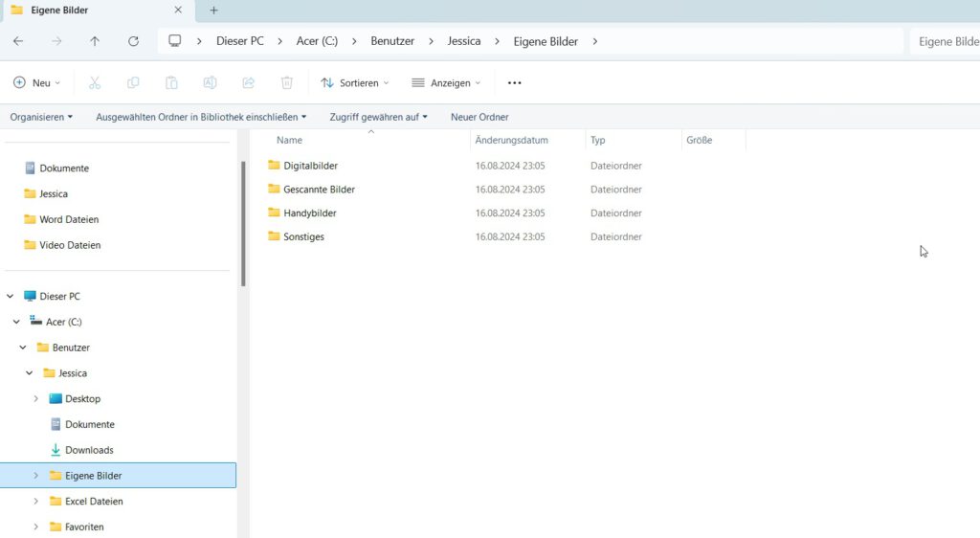The width and height of the screenshot is (980, 538).
Task: Click the Acer (C:) drive icon in tree
Action: coord(36,322)
